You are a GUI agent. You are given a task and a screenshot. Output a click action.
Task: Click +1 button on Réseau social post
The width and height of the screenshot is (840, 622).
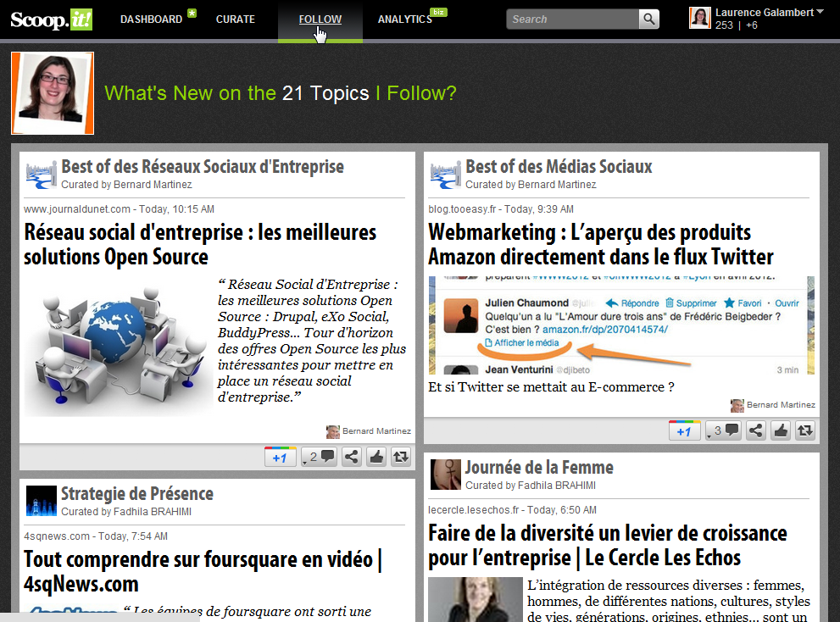(x=281, y=457)
